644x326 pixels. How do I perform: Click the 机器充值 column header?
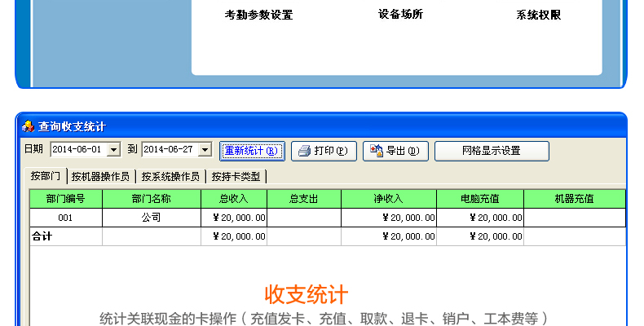pyautogui.click(x=574, y=199)
